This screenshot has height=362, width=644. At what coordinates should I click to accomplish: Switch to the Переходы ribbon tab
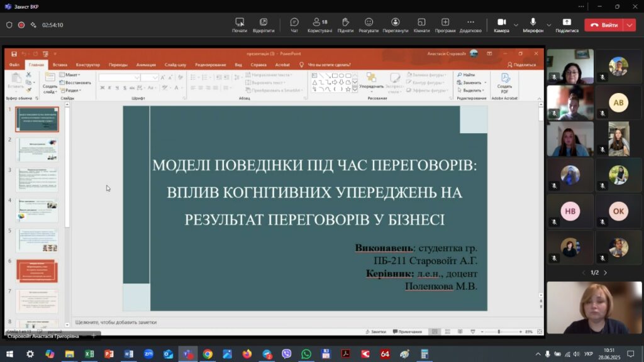(118, 65)
